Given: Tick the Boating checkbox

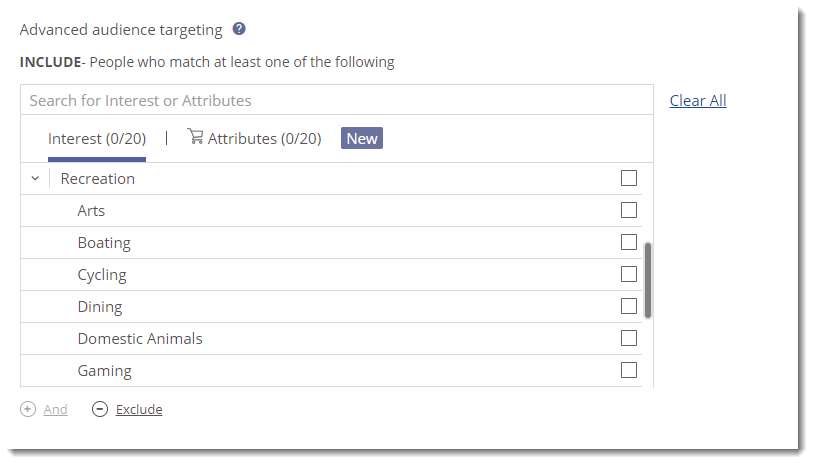Looking at the screenshot, I should coord(629,242).
